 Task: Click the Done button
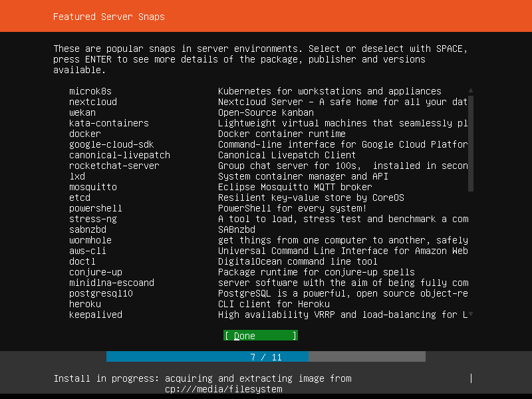pyautogui.click(x=261, y=336)
